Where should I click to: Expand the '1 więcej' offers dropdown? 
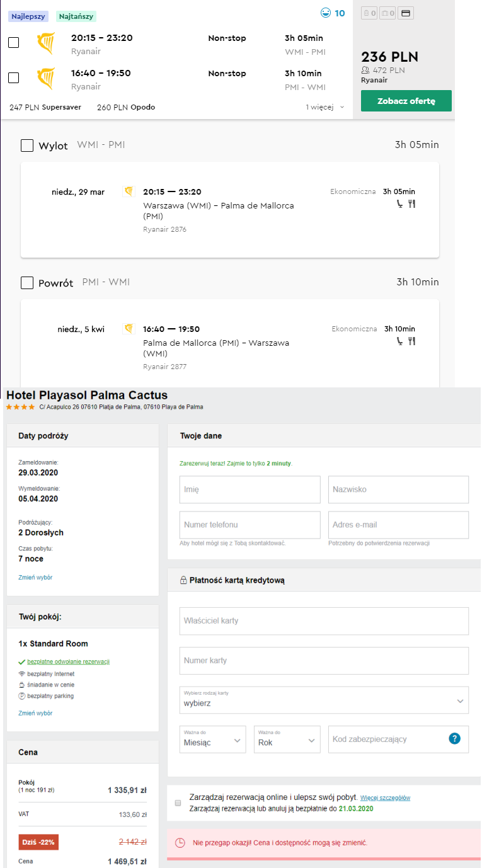pos(325,107)
